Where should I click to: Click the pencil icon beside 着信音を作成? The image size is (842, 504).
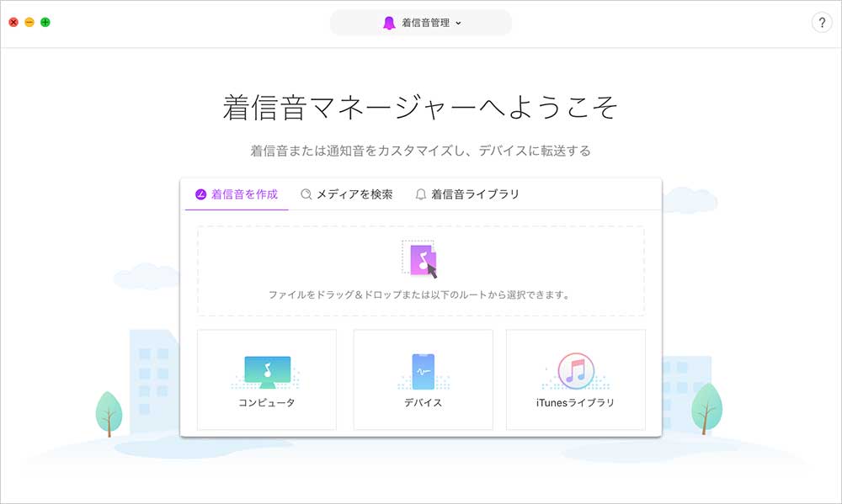tap(200, 194)
